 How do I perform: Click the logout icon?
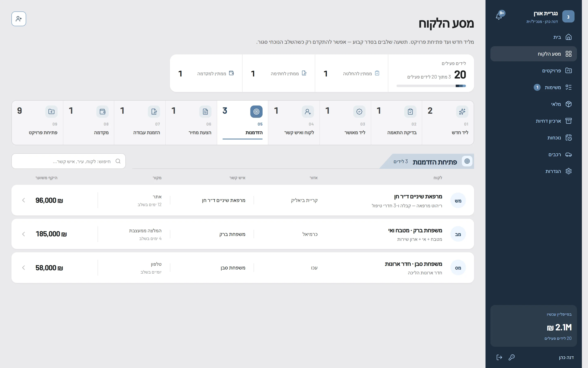coord(499,357)
